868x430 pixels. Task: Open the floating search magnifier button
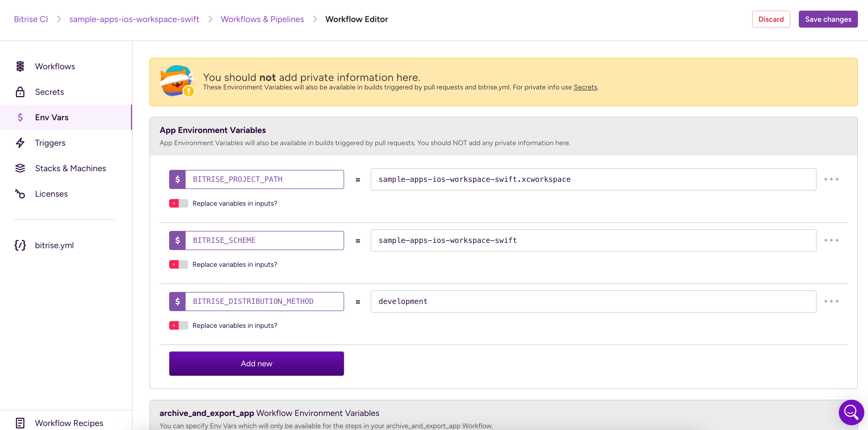[851, 412]
